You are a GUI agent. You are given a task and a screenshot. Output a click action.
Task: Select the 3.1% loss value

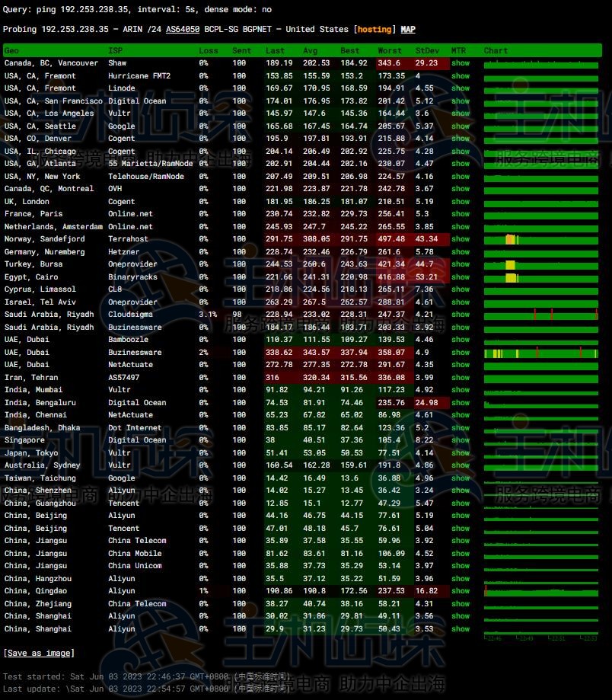coord(209,315)
